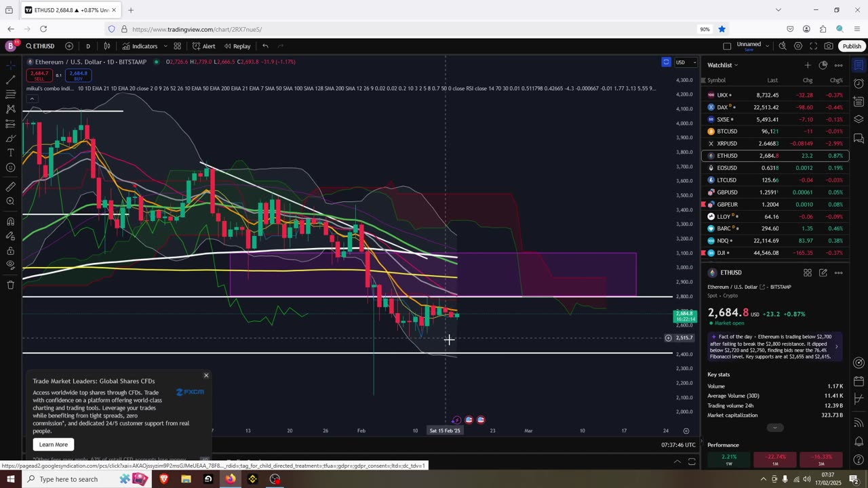The width and height of the screenshot is (868, 488).
Task: Open the fact of the day arrow
Action: point(836,346)
